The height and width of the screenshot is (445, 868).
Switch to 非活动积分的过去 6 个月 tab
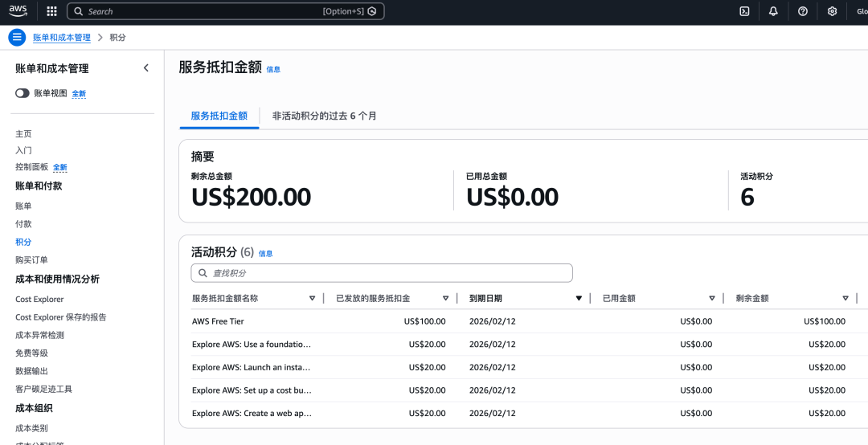coord(325,116)
